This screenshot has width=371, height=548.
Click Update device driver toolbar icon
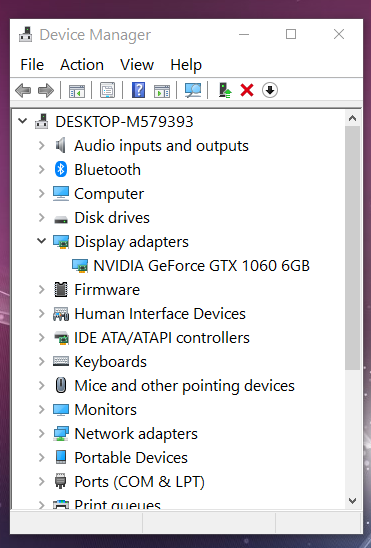click(x=225, y=90)
